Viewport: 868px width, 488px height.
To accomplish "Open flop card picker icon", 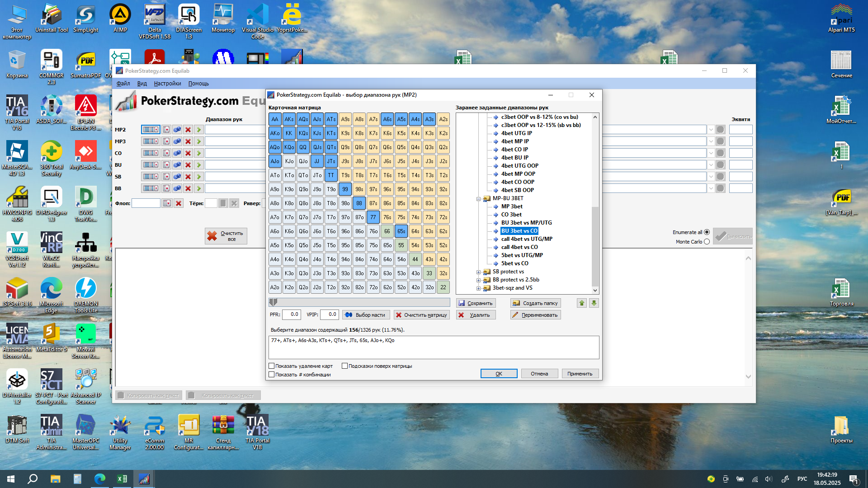I will point(167,203).
